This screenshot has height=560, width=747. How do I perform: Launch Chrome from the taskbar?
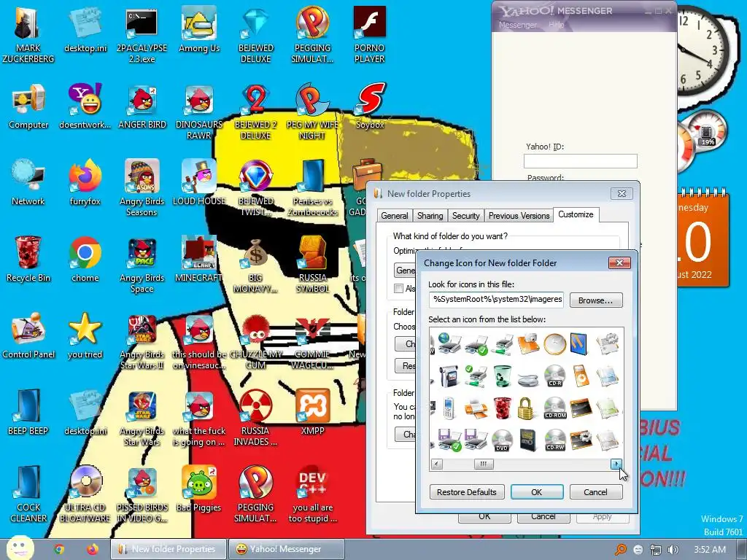[x=59, y=549]
